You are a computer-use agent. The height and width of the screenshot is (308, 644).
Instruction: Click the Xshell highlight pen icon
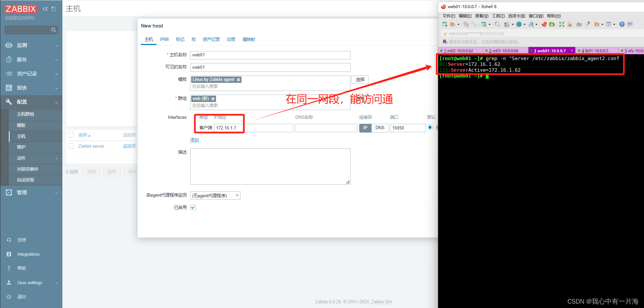coord(587,24)
